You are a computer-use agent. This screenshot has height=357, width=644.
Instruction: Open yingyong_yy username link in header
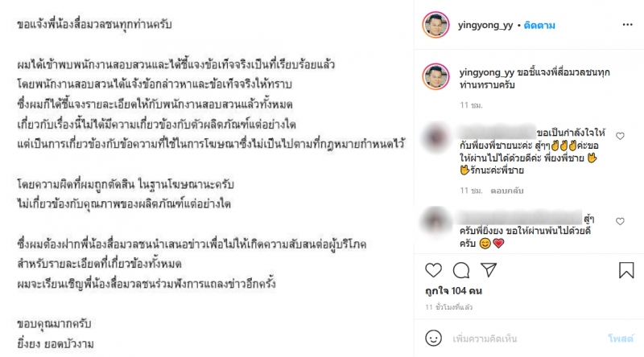pyautogui.click(x=485, y=25)
